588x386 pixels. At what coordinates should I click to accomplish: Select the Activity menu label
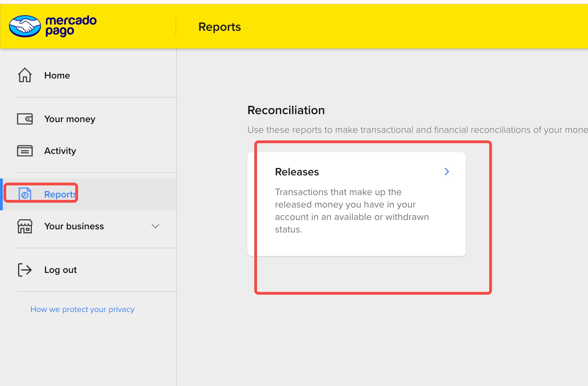tap(60, 151)
